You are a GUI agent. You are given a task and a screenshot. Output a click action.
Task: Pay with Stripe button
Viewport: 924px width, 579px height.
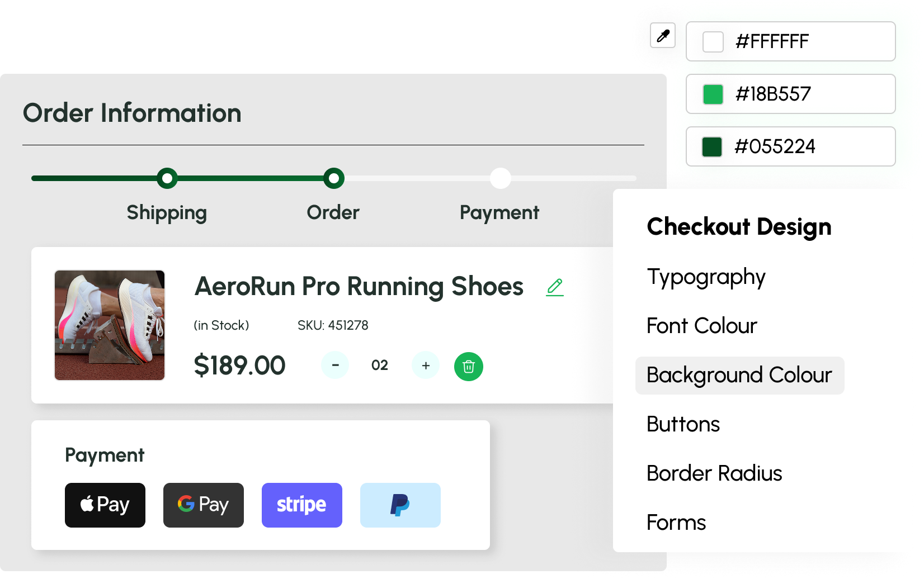click(x=302, y=505)
